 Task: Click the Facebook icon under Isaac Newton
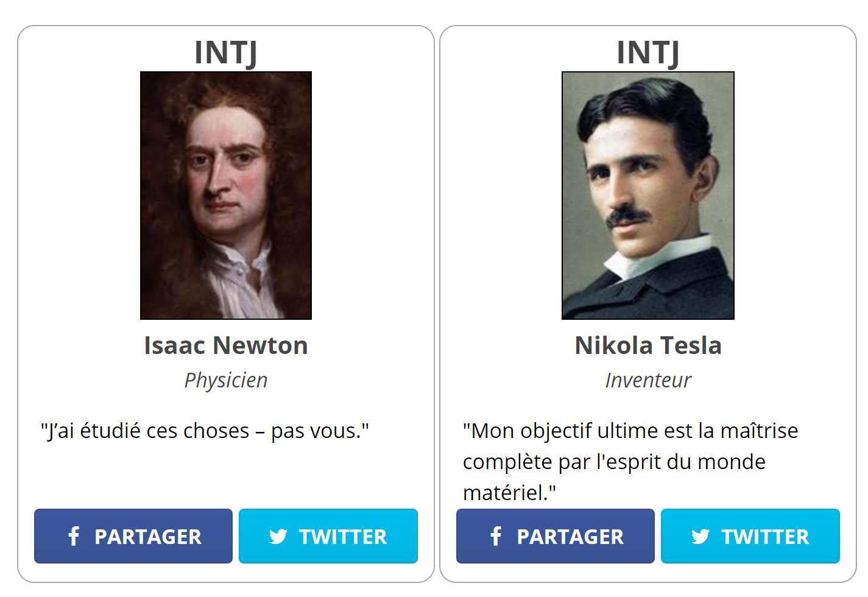[74, 536]
